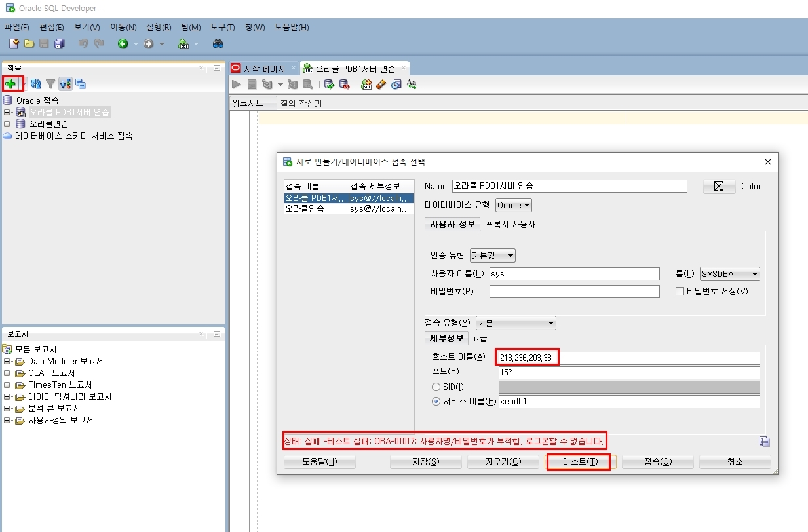Select the SID radio button
The height and width of the screenshot is (532, 808).
(x=436, y=387)
